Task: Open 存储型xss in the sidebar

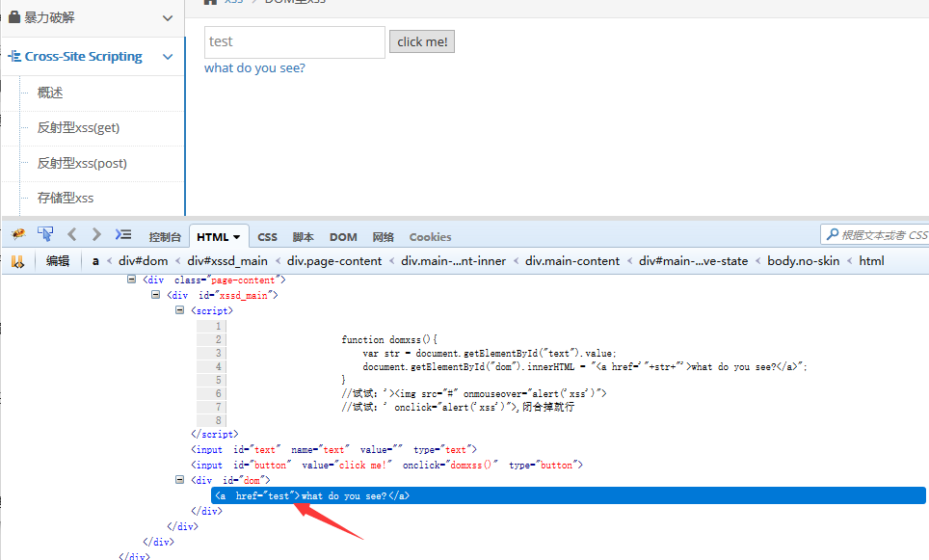Action: [x=66, y=198]
